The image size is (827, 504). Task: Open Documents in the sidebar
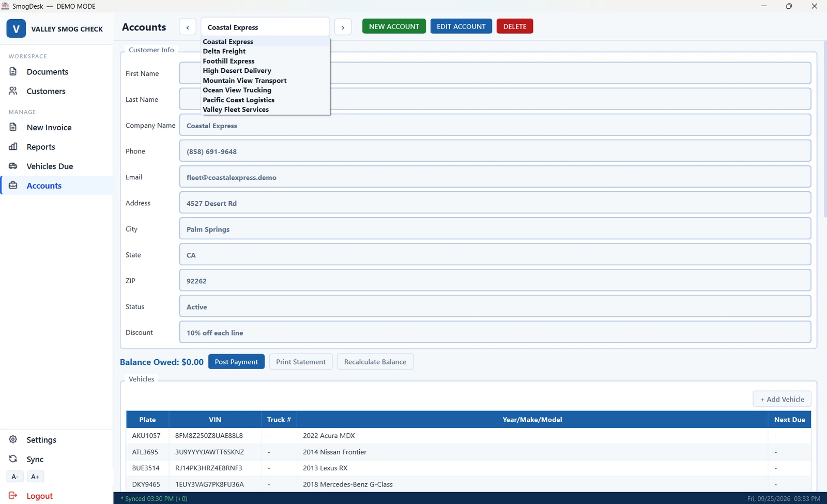click(56, 71)
